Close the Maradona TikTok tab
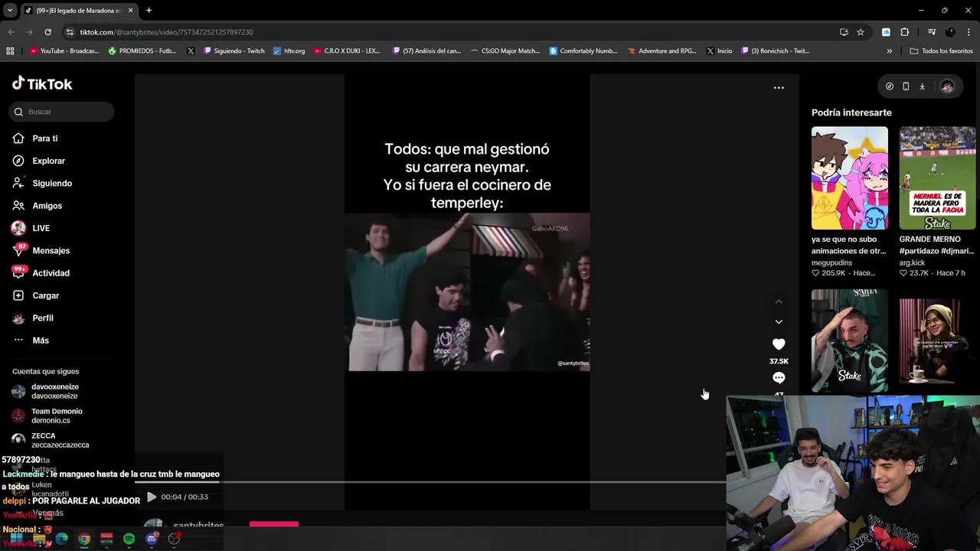This screenshot has height=551, width=980. coord(130,11)
